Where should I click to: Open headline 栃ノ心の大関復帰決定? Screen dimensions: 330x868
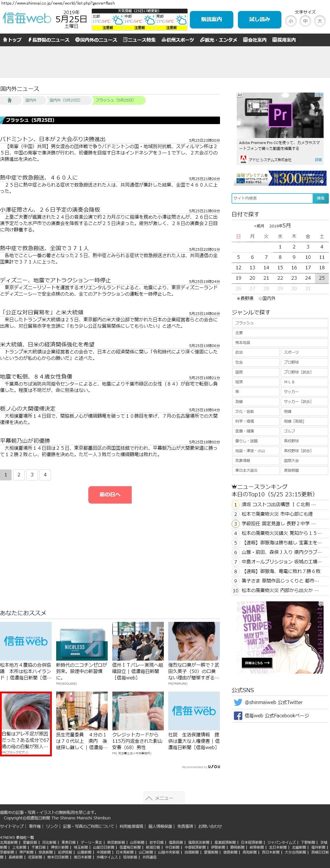[x=27, y=409]
